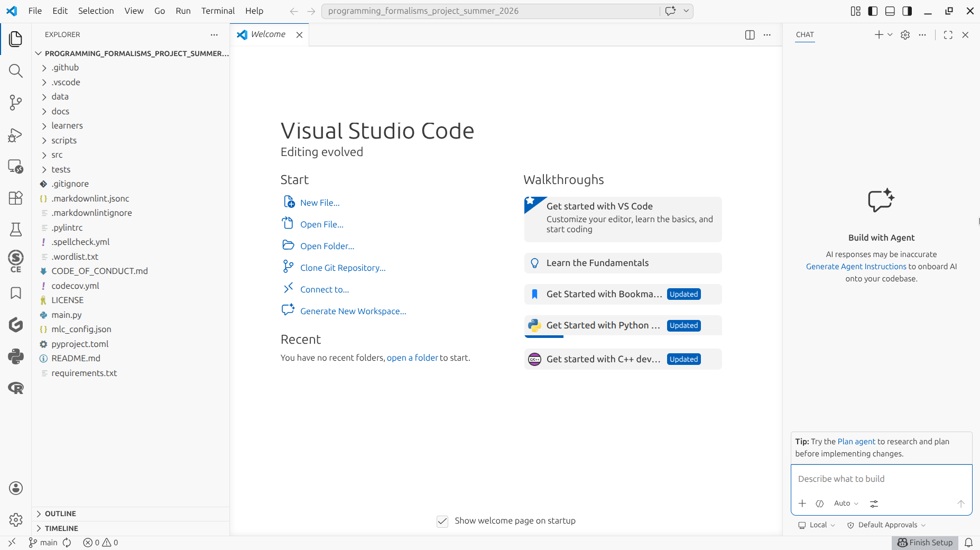Open the Selection menu
This screenshot has width=980, height=550.
coord(96,11)
